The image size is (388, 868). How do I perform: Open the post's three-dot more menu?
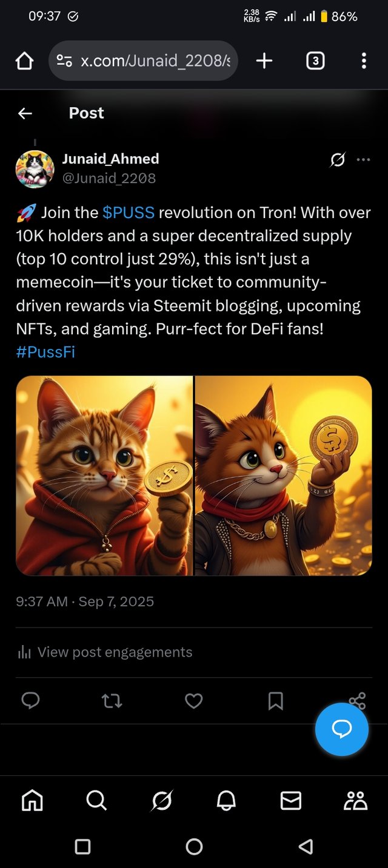(x=363, y=160)
